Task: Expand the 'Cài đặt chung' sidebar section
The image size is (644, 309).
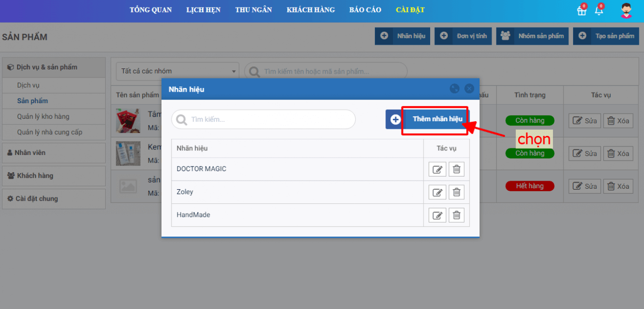Action: click(x=54, y=199)
